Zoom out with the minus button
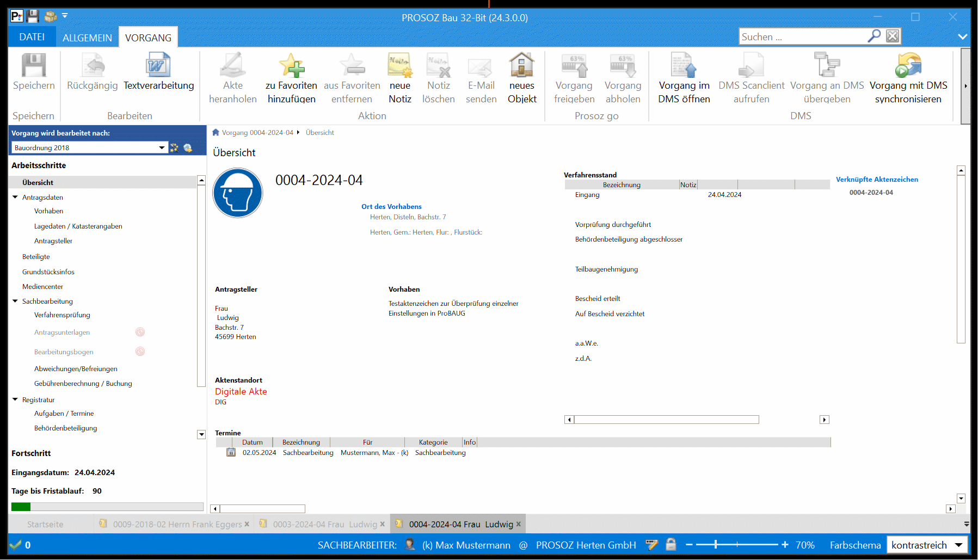The width and height of the screenshot is (978, 560). (689, 545)
